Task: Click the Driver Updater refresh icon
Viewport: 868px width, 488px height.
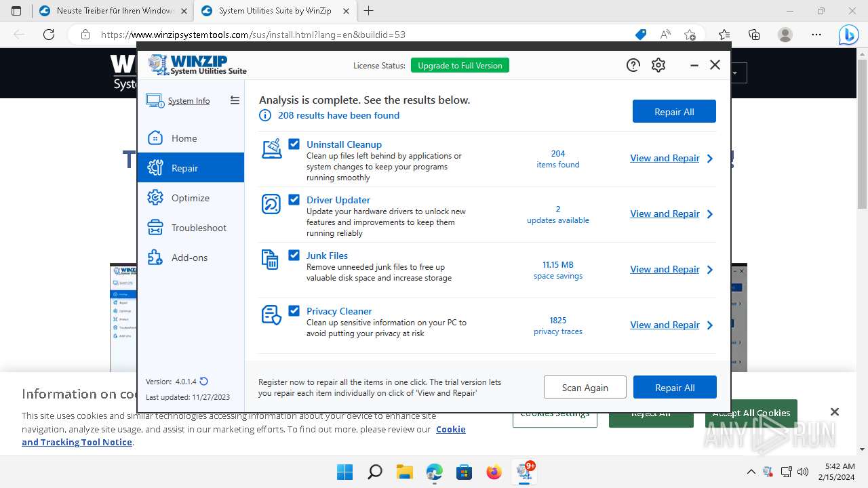Action: 271,204
